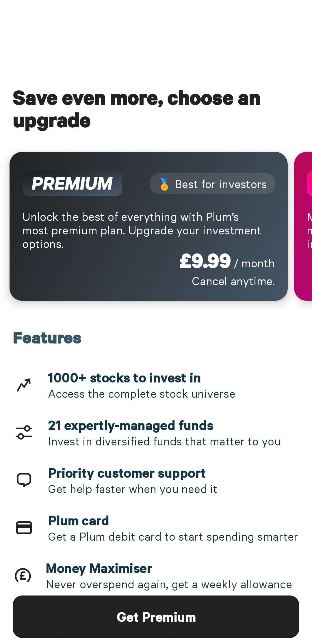This screenshot has width=312, height=644.
Task: Tap the Plum card icon
Action: click(x=24, y=528)
